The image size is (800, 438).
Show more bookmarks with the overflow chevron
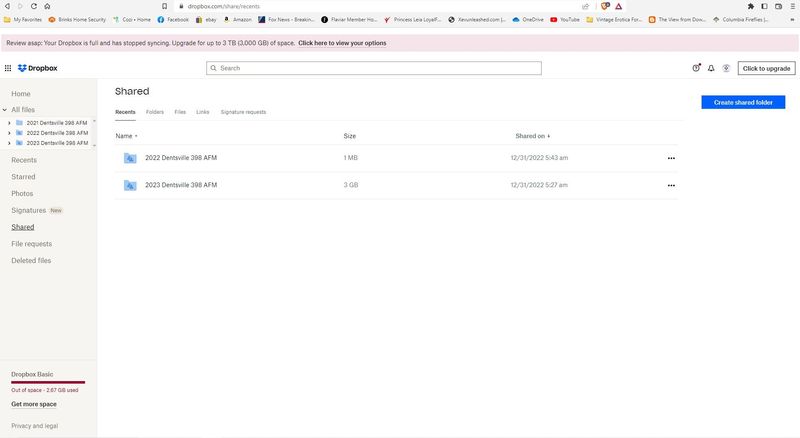pos(792,19)
